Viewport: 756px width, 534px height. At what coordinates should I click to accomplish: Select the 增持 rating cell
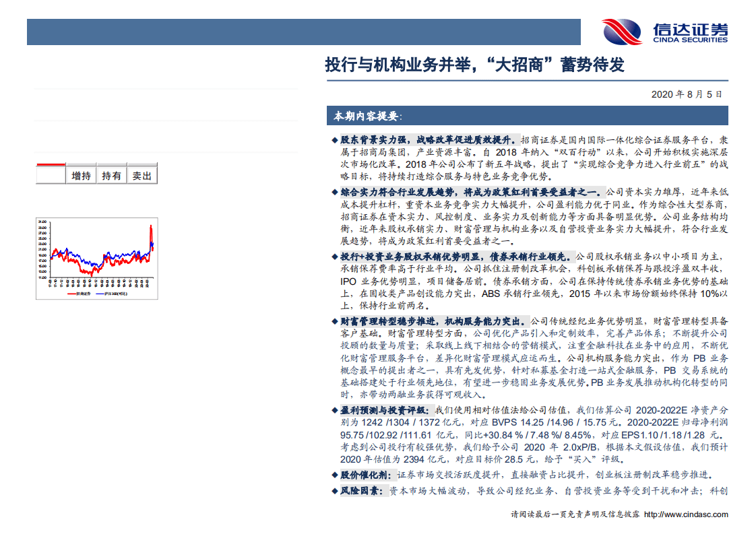point(81,176)
